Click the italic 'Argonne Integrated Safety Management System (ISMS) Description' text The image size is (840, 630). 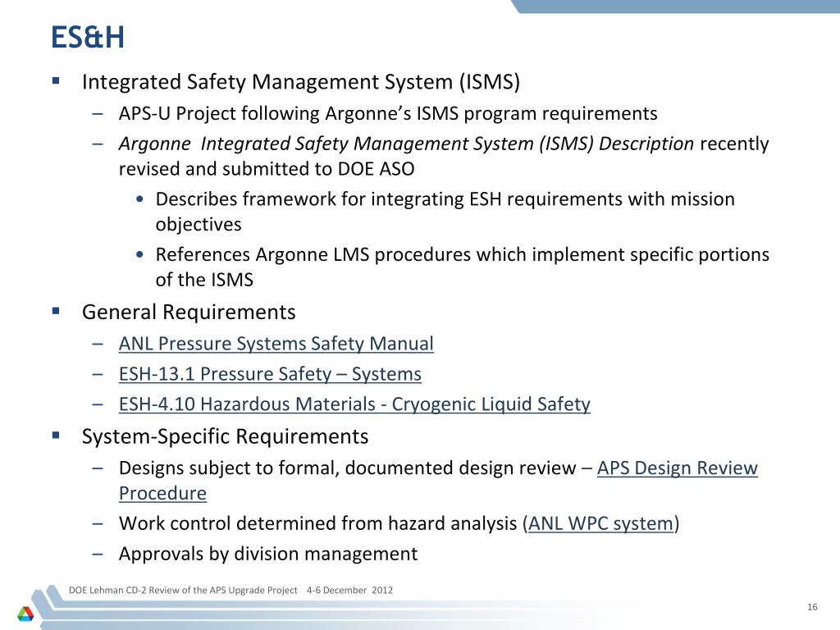(x=406, y=144)
